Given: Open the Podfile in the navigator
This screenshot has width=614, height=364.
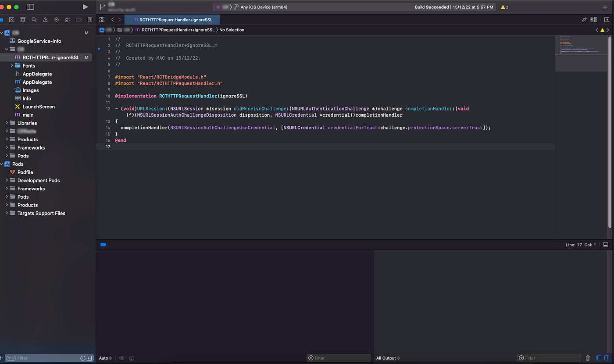Looking at the screenshot, I should click(25, 172).
